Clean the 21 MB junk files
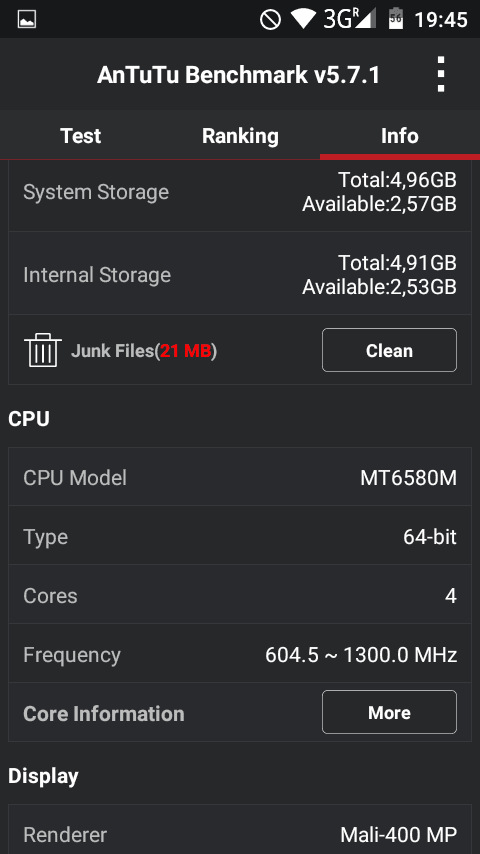 pos(389,350)
